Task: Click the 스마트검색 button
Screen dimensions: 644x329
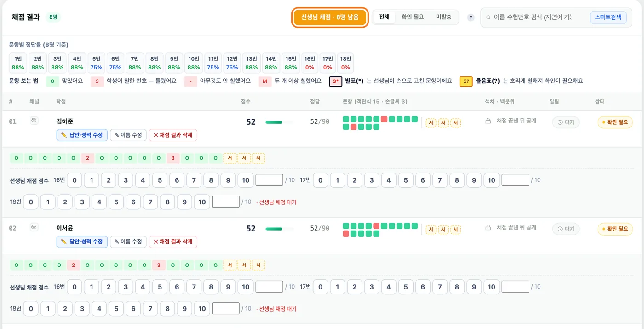Action: pyautogui.click(x=608, y=17)
